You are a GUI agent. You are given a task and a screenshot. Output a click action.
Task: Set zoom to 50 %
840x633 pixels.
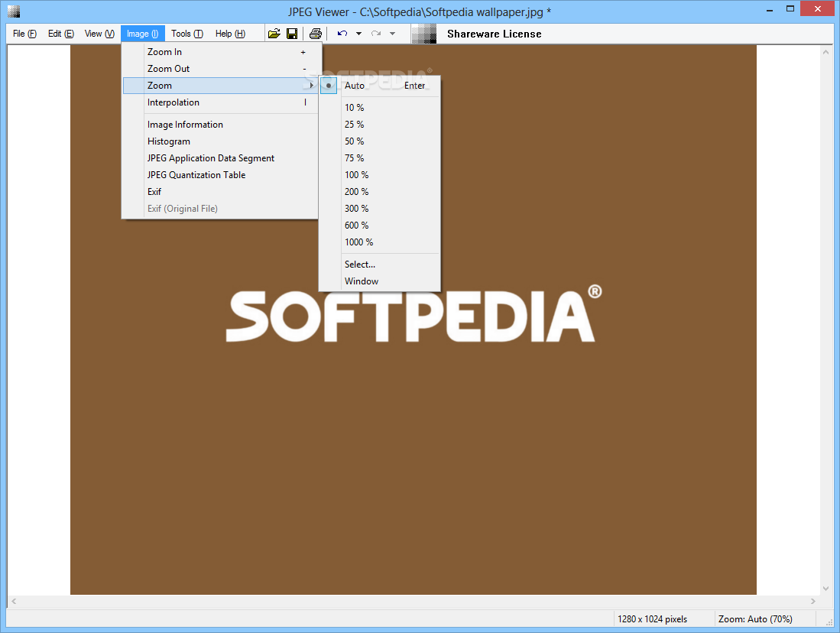(x=379, y=141)
